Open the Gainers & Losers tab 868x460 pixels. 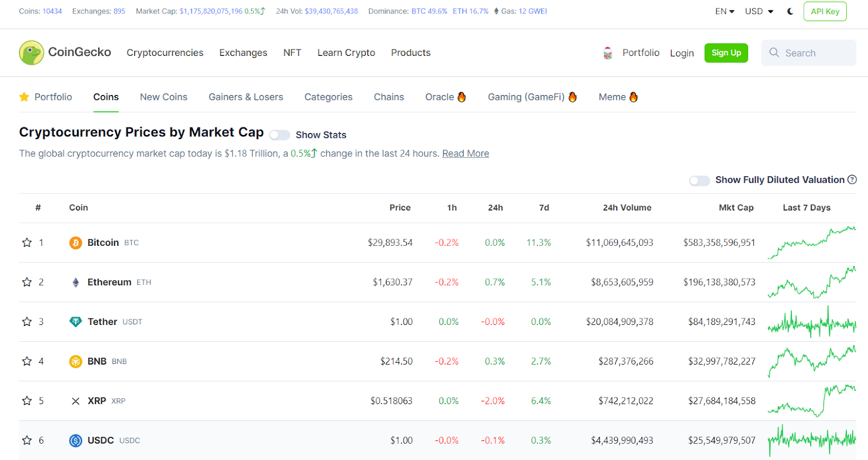coord(246,97)
